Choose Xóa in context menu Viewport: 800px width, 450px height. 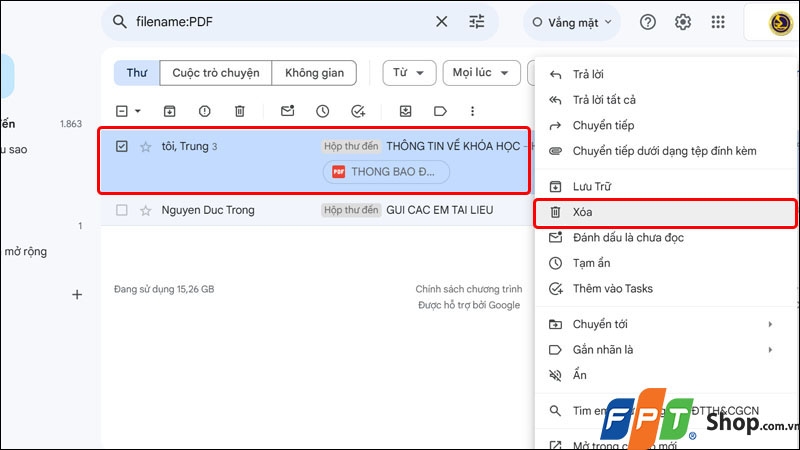665,213
